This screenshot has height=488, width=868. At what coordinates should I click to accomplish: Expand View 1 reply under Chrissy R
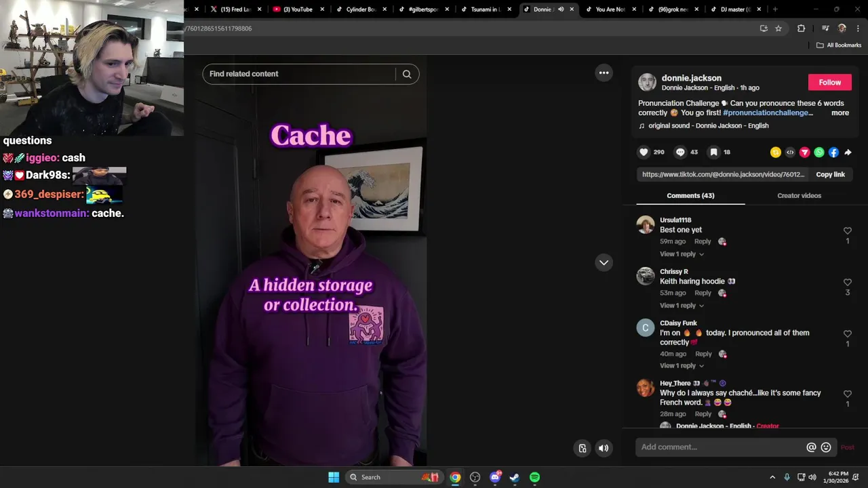point(682,306)
